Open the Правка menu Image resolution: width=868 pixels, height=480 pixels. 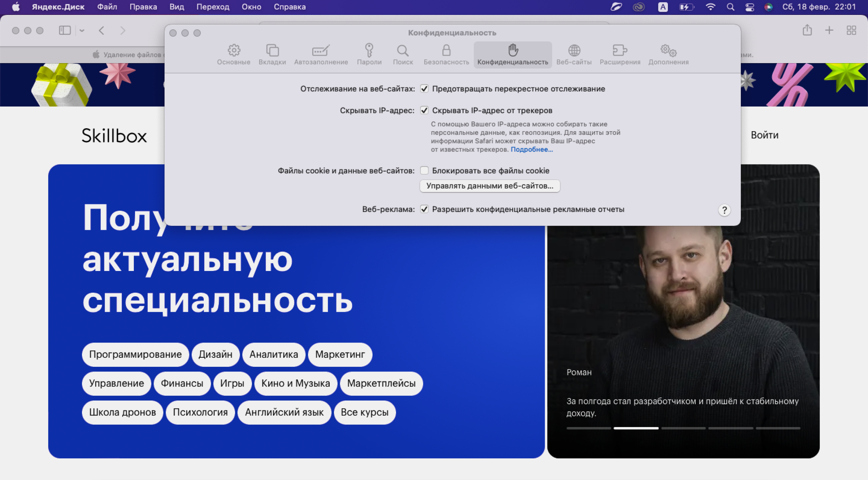[143, 7]
